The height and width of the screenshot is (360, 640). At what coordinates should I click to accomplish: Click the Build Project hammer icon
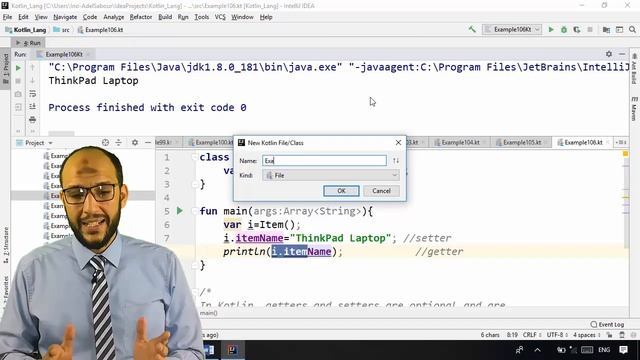pos(472,29)
